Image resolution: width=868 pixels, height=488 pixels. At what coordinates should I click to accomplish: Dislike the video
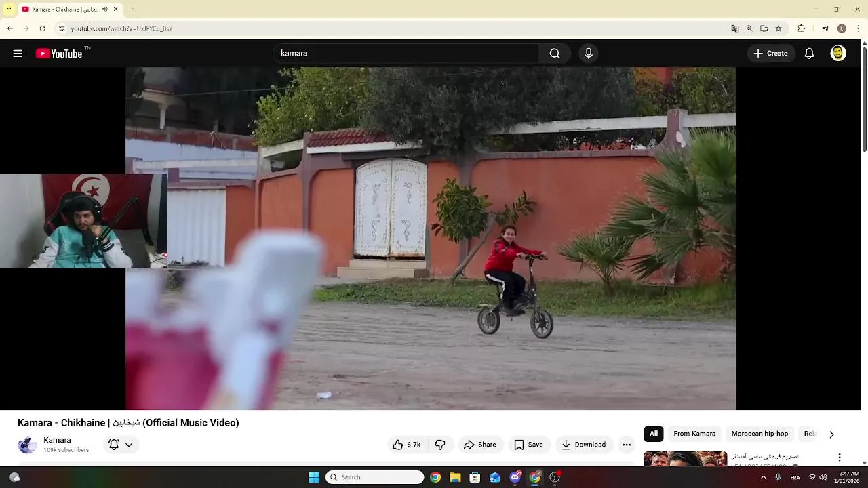440,445
